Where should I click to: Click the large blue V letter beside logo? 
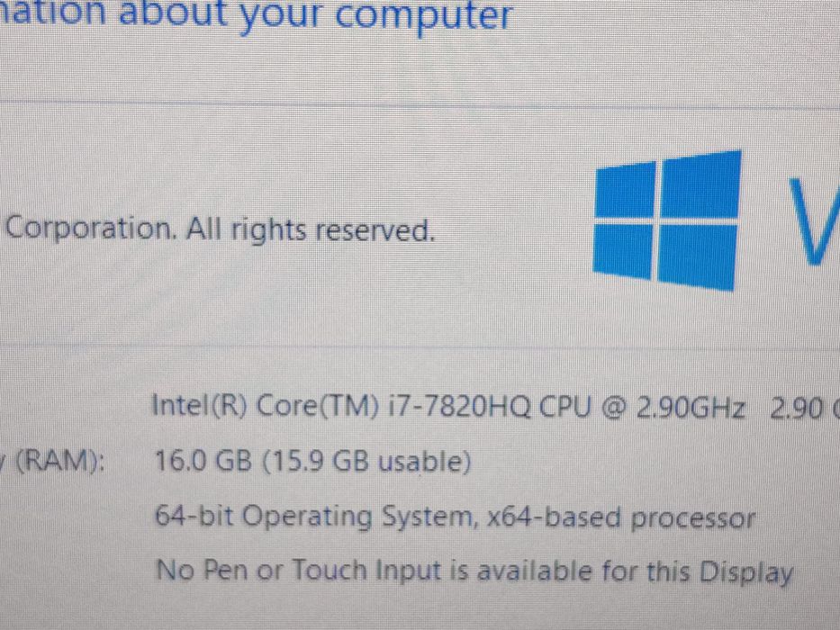814,220
